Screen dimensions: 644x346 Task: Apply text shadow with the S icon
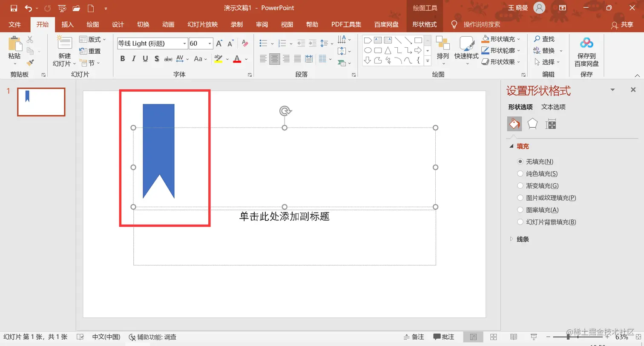157,59
